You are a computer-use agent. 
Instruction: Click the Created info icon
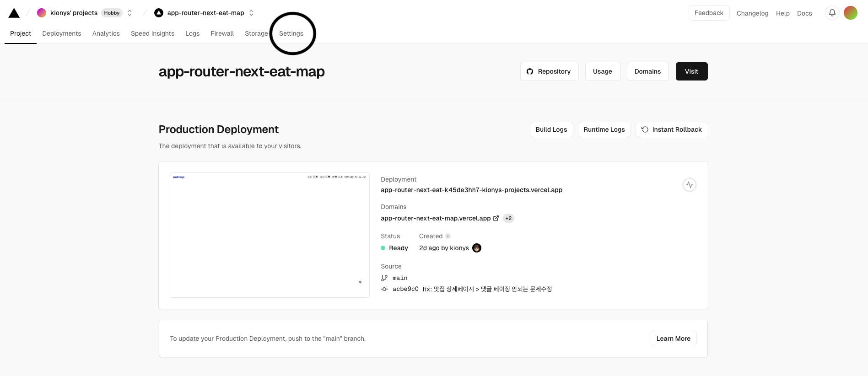pos(448,236)
